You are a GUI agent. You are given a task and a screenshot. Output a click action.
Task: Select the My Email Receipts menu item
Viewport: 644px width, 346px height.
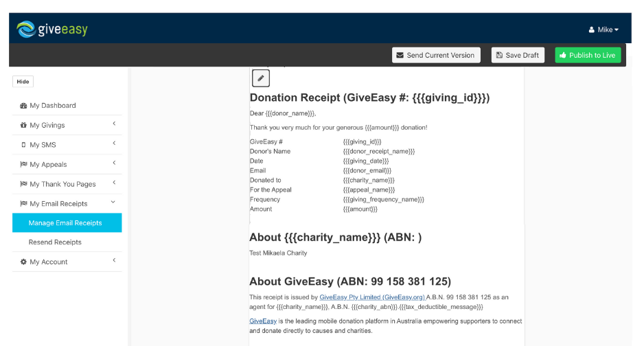(x=67, y=204)
